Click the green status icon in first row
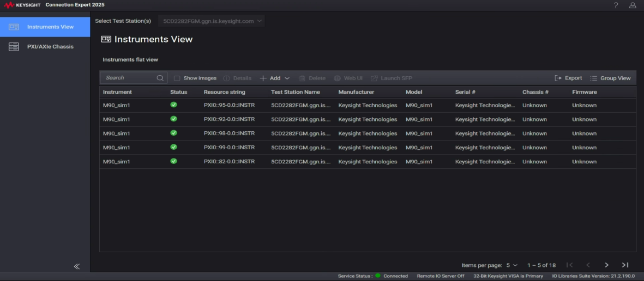644x281 pixels. coord(173,105)
